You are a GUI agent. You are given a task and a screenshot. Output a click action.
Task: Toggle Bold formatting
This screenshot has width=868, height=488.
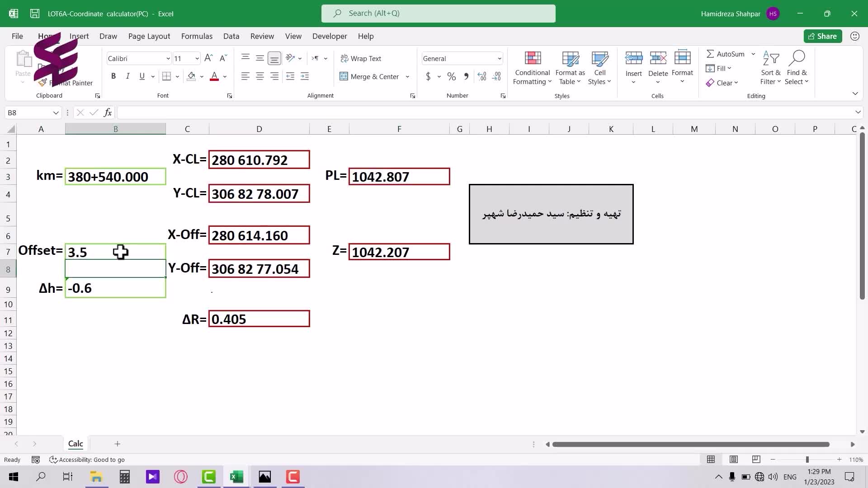113,76
